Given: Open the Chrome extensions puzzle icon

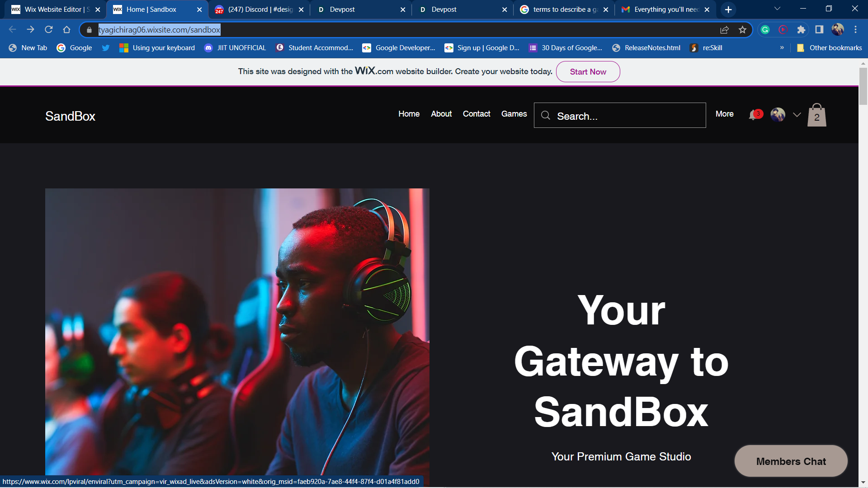Looking at the screenshot, I should tap(801, 30).
